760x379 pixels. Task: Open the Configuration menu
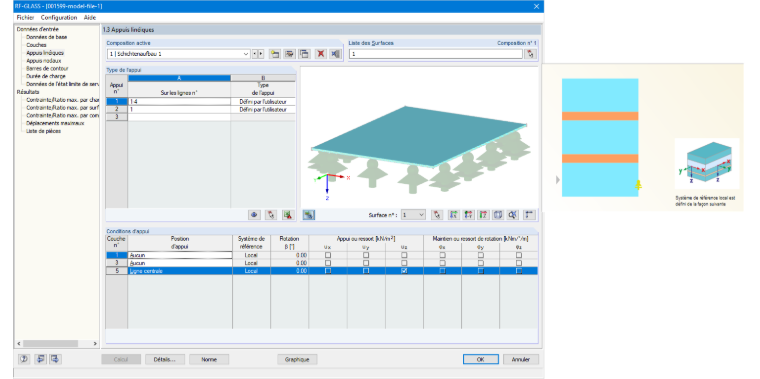coord(59,17)
